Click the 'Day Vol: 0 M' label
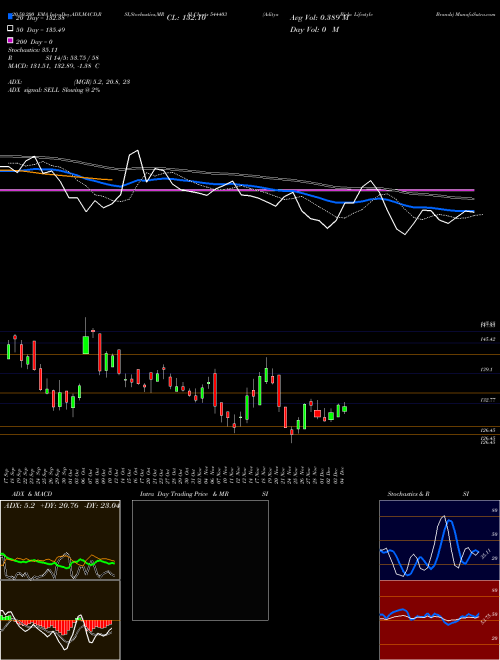This screenshot has width=500, height=660. click(x=314, y=29)
